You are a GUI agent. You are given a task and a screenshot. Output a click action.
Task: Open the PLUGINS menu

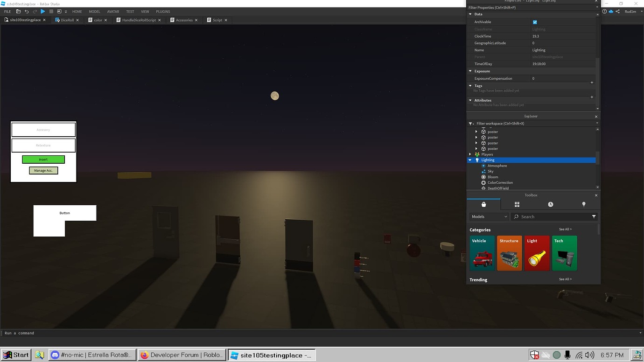162,11
